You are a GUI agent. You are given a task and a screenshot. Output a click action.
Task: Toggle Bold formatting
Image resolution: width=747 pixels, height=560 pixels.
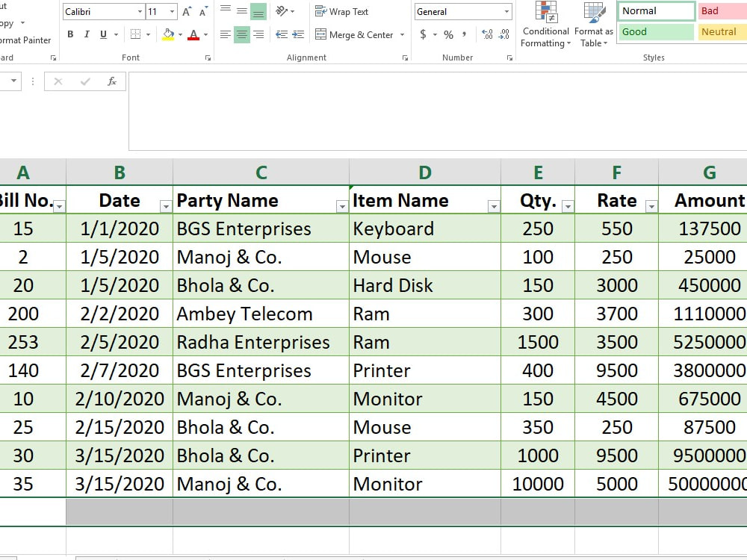70,34
